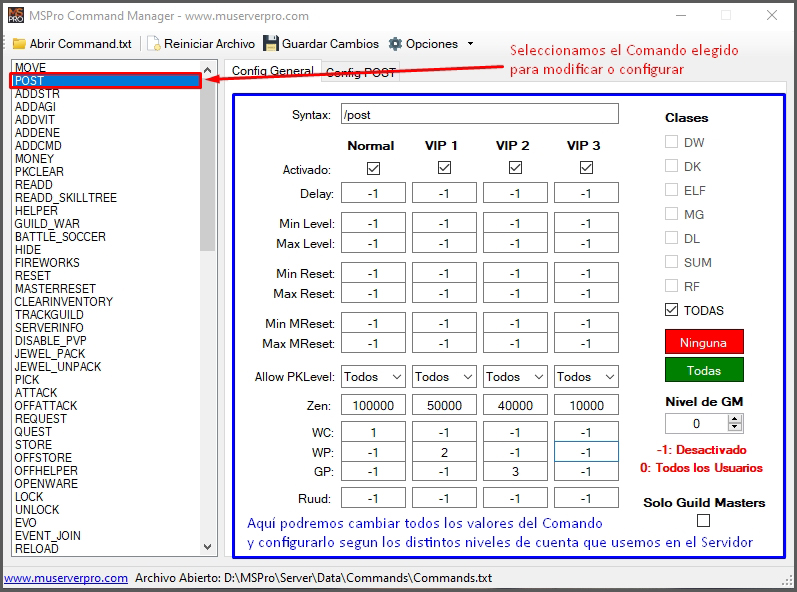
Task: Expand the Opciones dropdown arrow
Action: (x=470, y=44)
